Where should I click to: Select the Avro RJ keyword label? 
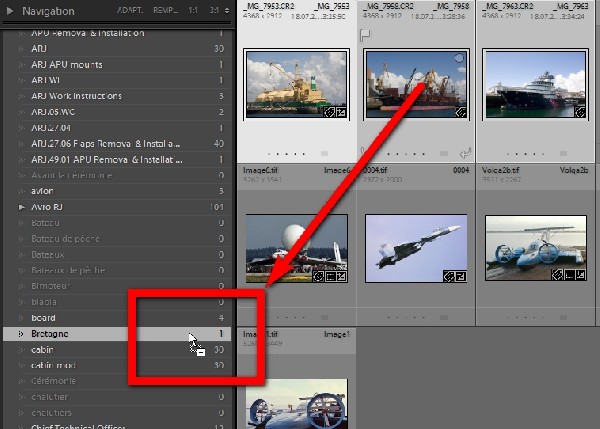[47, 207]
